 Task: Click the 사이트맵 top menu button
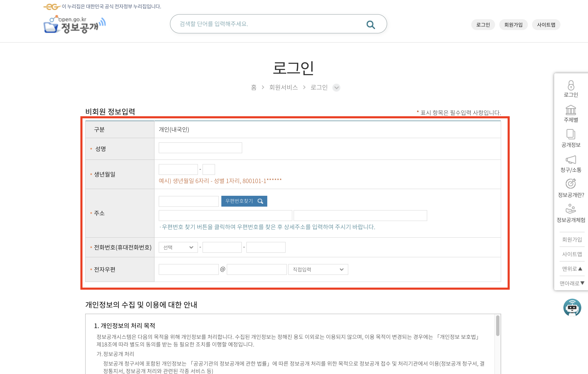[546, 25]
